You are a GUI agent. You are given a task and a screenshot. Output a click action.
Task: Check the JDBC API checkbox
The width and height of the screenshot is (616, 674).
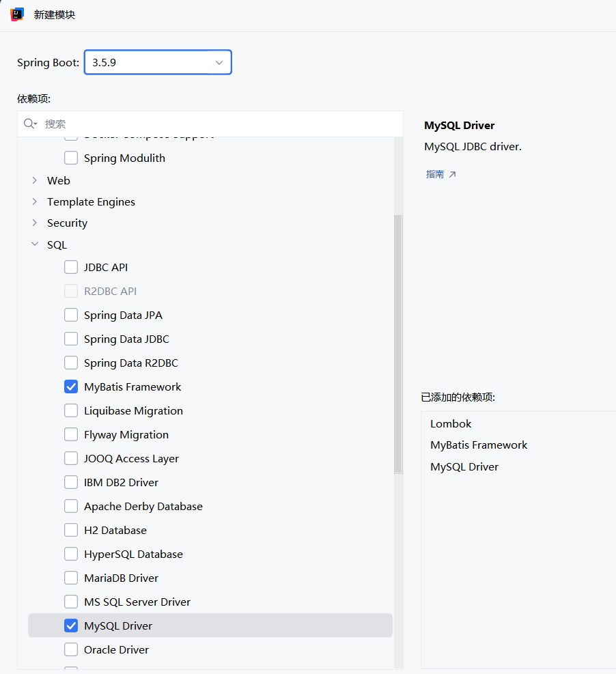click(x=71, y=267)
